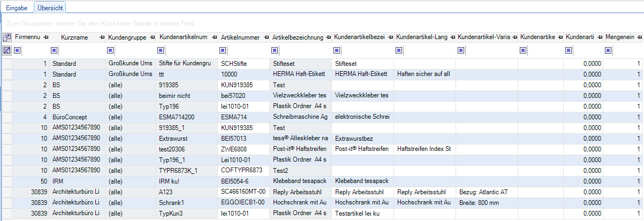
Task: Click the clear-filter icon in the filter row
Action: [x=7, y=50]
